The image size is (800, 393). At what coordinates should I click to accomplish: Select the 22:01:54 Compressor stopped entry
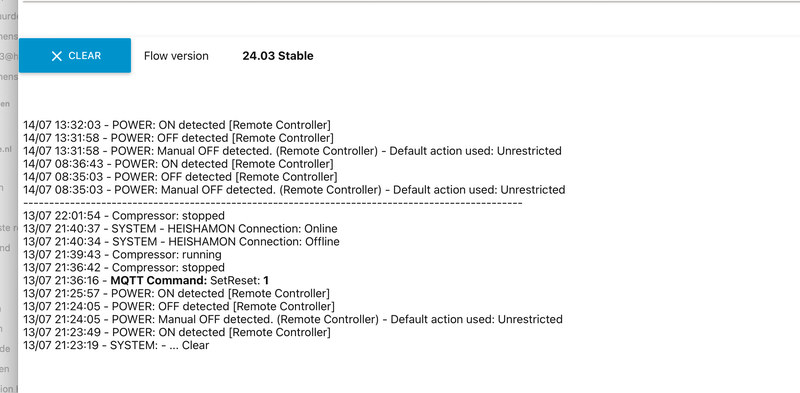124,216
